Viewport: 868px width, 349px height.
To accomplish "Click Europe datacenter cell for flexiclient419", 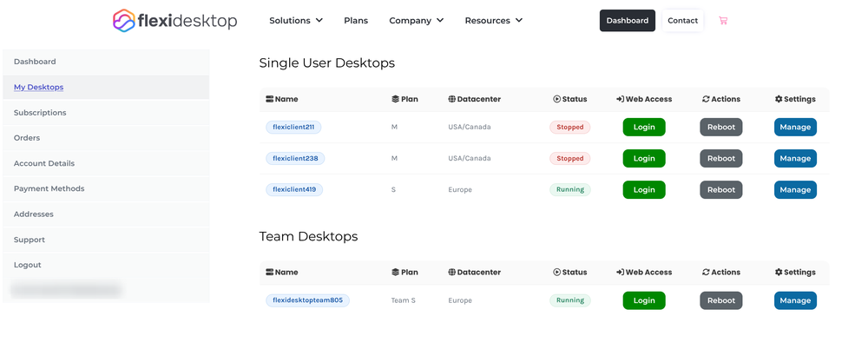I will pyautogui.click(x=460, y=189).
